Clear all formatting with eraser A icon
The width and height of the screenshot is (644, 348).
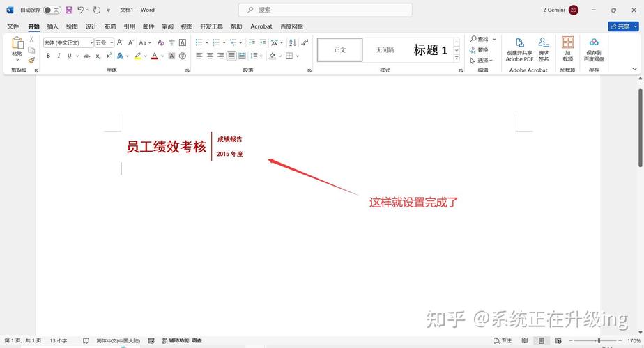pyautogui.click(x=160, y=42)
